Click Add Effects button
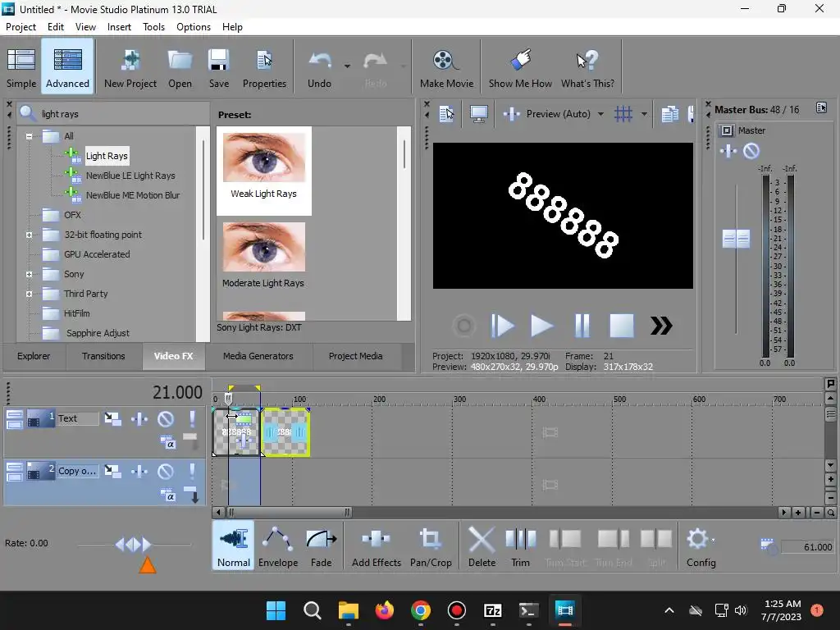840x630 pixels. point(376,546)
